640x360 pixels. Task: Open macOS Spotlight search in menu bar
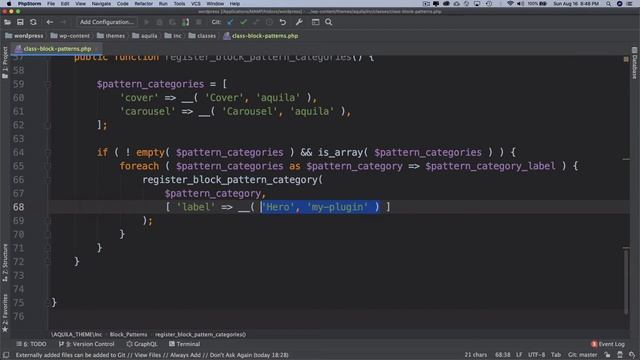608,4
